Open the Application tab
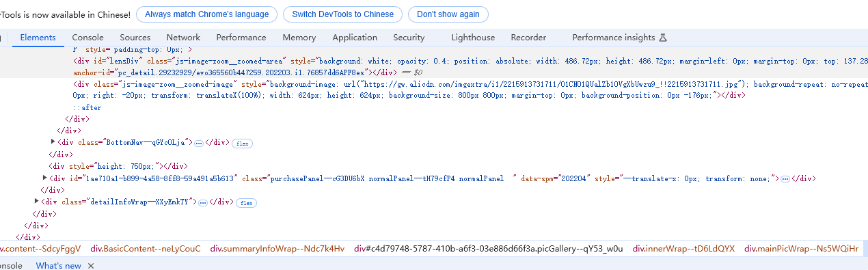This screenshot has width=868, height=270. click(355, 38)
